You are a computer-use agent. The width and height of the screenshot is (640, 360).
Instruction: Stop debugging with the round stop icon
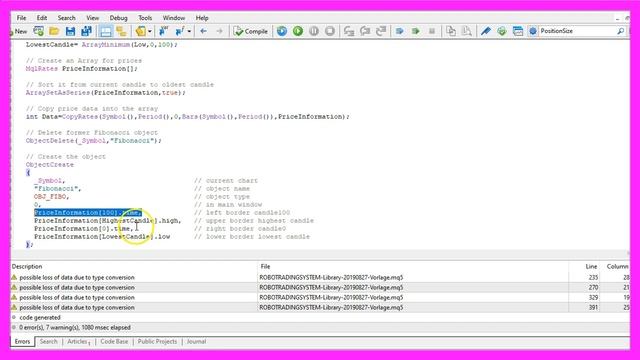(x=330, y=31)
